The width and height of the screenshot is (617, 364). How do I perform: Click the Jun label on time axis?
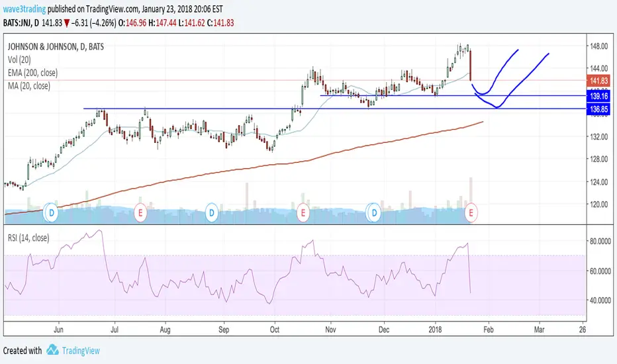coord(58,330)
